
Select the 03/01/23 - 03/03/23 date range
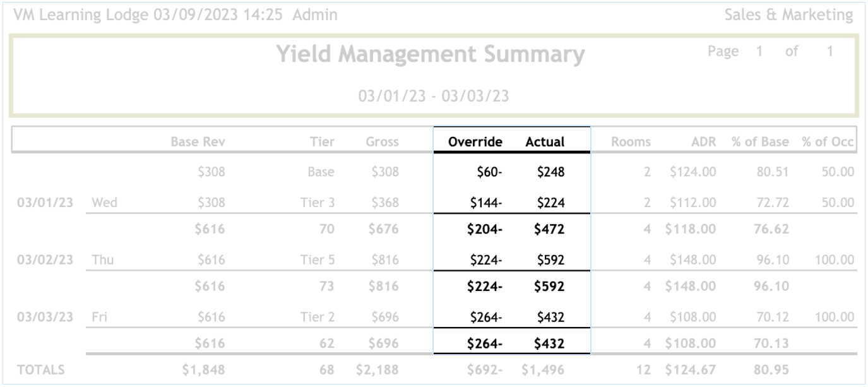pyautogui.click(x=434, y=97)
